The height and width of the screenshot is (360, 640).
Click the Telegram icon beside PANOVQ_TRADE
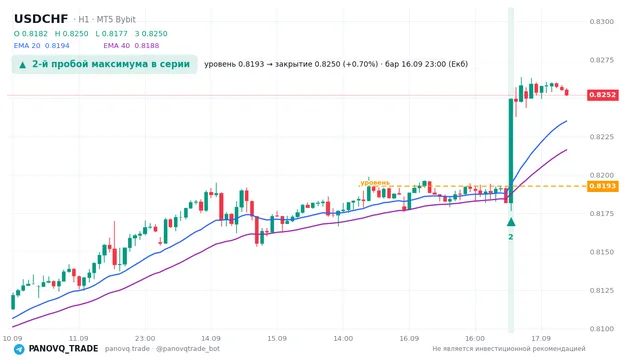coord(19,349)
